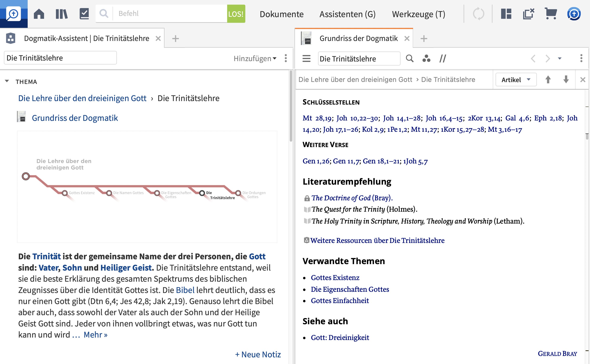Click the Heiliger Geist link
This screenshot has width=590, height=364.
[126, 268]
